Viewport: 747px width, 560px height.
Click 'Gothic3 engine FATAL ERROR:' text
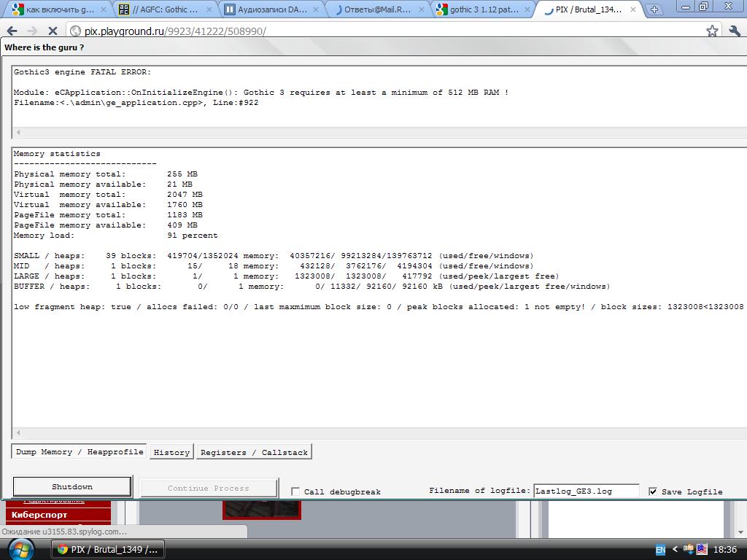(82, 72)
